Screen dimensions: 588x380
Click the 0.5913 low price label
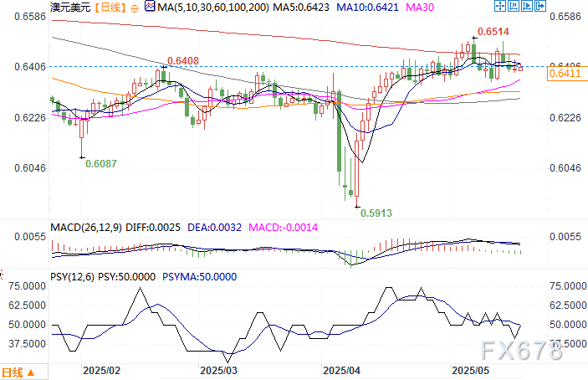coord(376,213)
